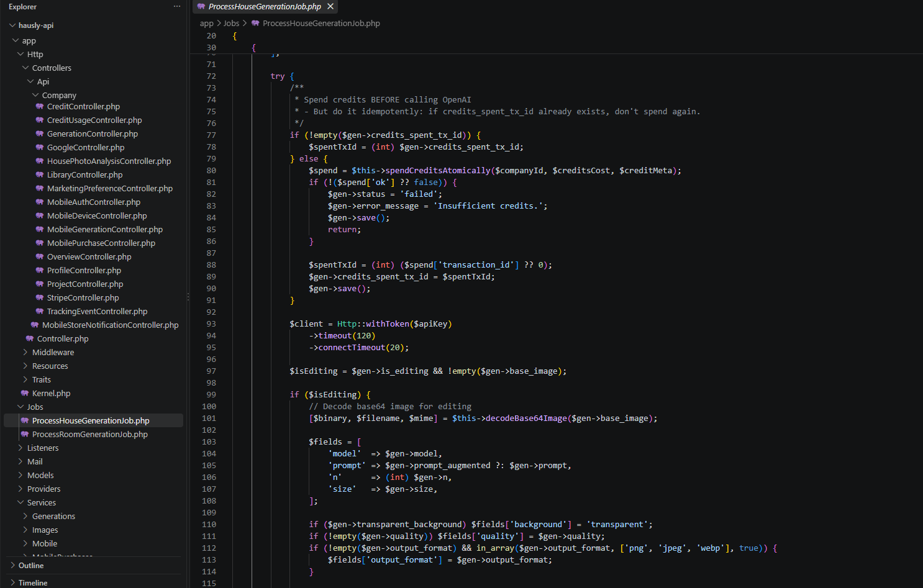This screenshot has height=588, width=923.
Task: Open the Explorer more actions ellipsis
Action: pos(177,7)
